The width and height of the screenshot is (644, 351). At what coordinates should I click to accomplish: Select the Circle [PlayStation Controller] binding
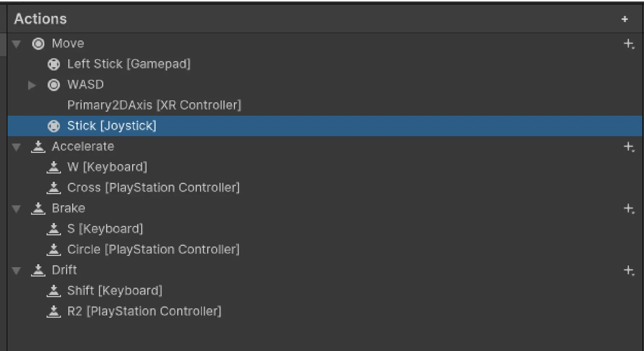pos(153,249)
